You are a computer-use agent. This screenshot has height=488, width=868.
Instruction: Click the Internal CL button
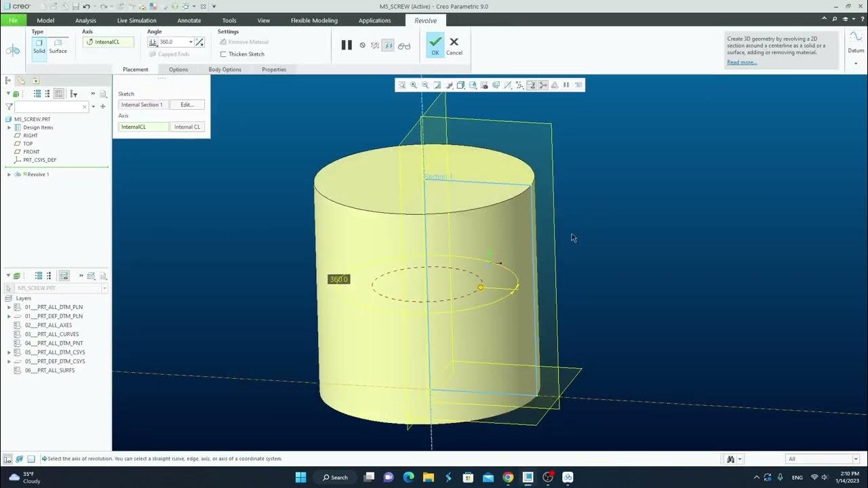(187, 127)
